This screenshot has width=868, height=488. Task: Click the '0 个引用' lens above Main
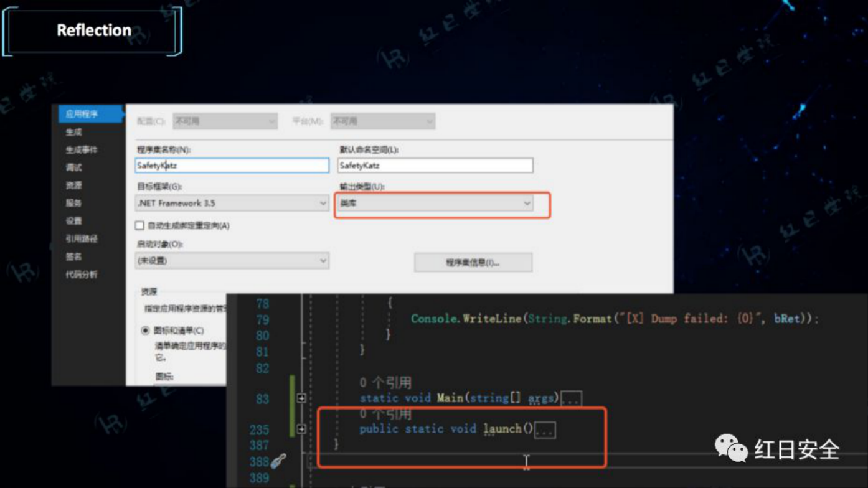point(385,383)
